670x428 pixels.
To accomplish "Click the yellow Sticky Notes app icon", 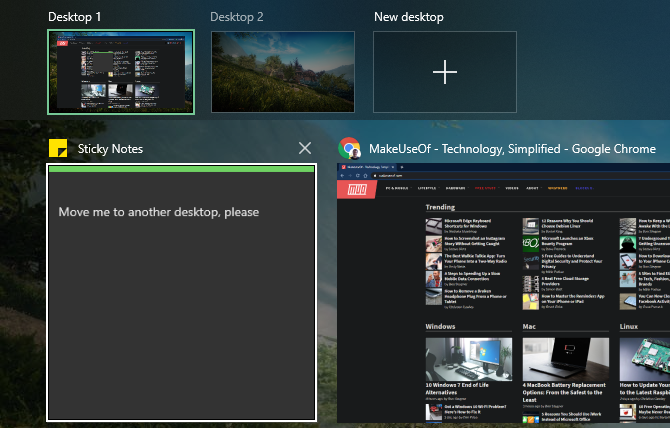I will point(58,148).
